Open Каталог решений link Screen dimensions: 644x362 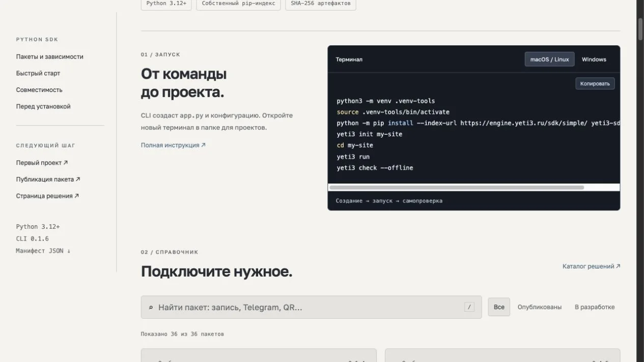[591, 266]
